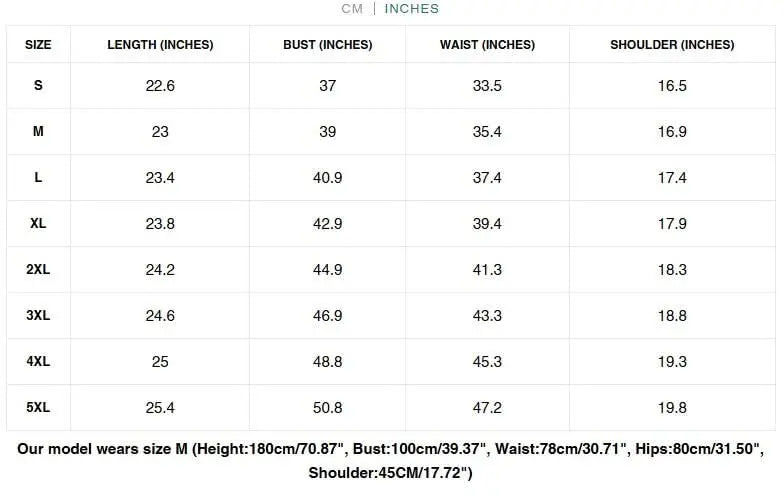This screenshot has width=784, height=503.
Task: Click the WAIST (INCHES) column header
Action: pyautogui.click(x=487, y=45)
